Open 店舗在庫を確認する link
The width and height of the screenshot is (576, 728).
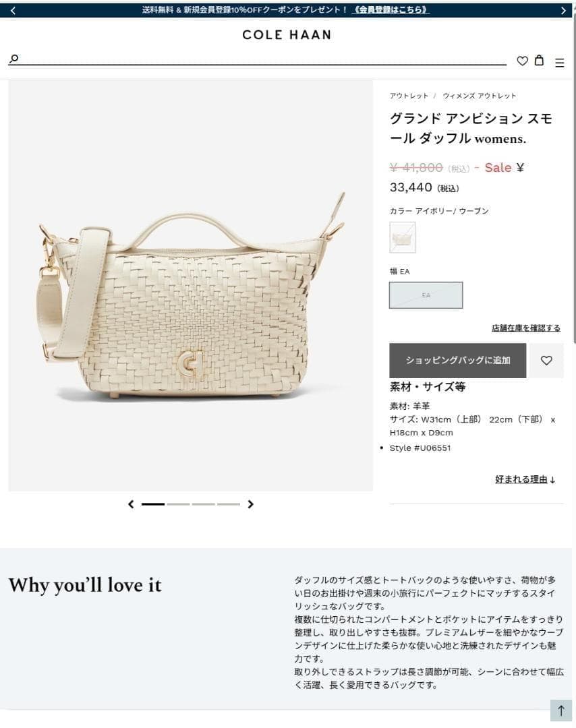coord(526,328)
